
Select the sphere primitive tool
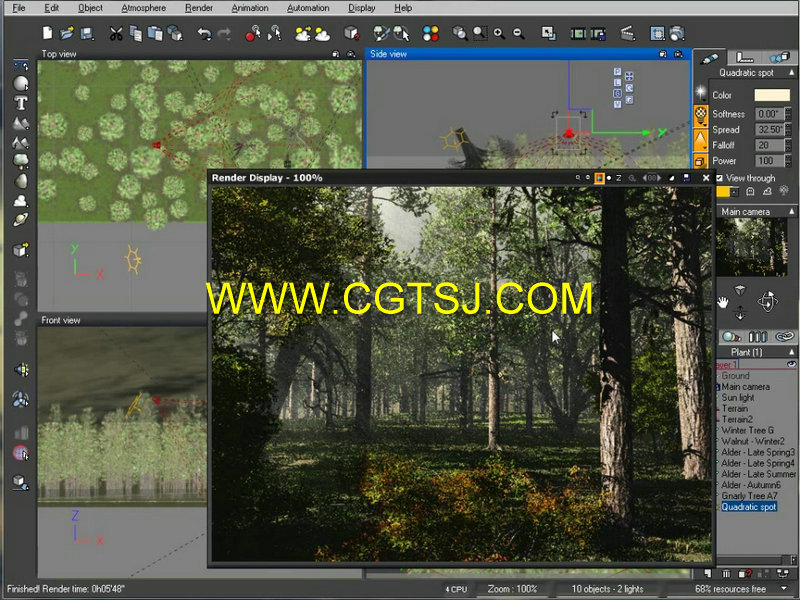click(x=21, y=83)
